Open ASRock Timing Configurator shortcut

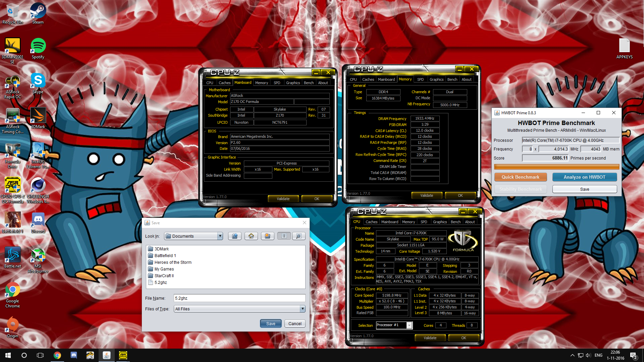[x=12, y=122]
